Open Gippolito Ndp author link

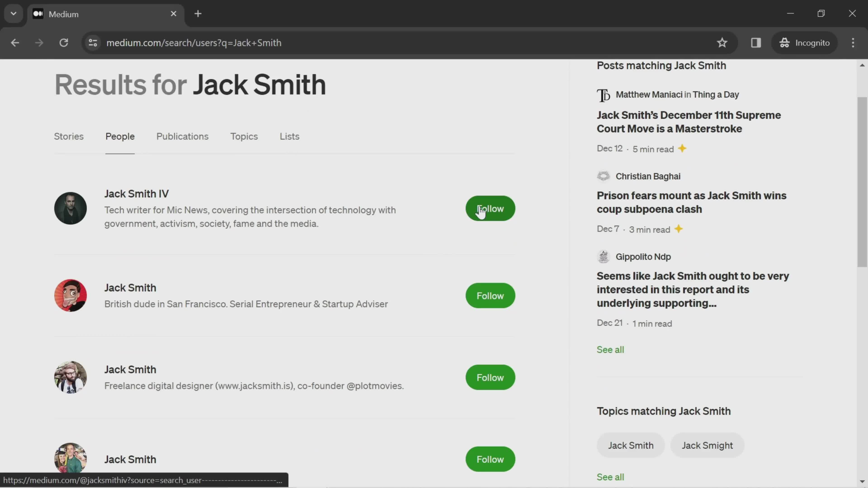coord(643,257)
